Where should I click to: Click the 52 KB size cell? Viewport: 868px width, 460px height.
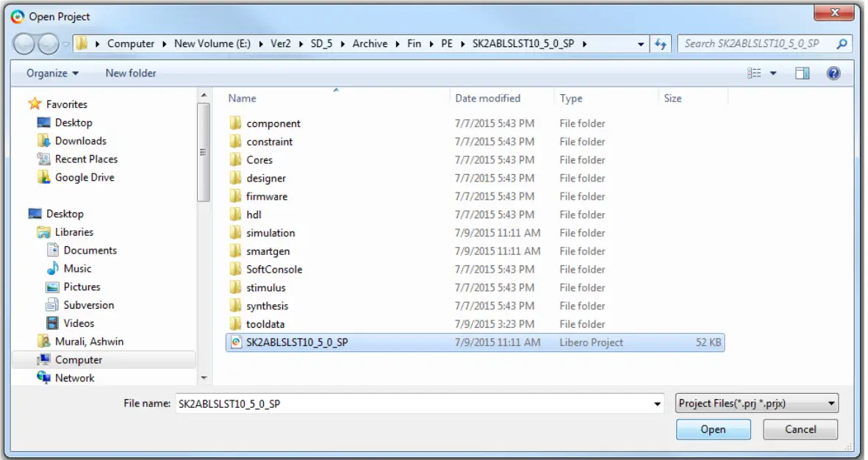pos(708,342)
